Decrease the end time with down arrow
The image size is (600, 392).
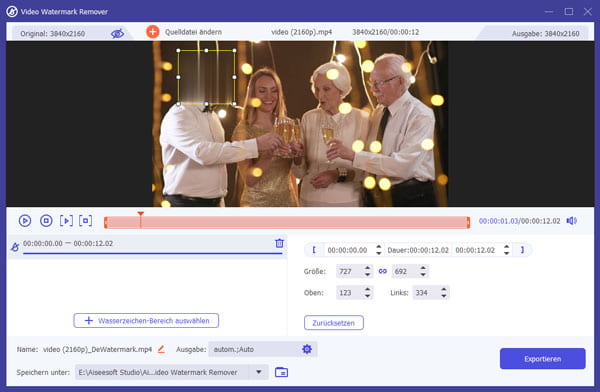507,253
